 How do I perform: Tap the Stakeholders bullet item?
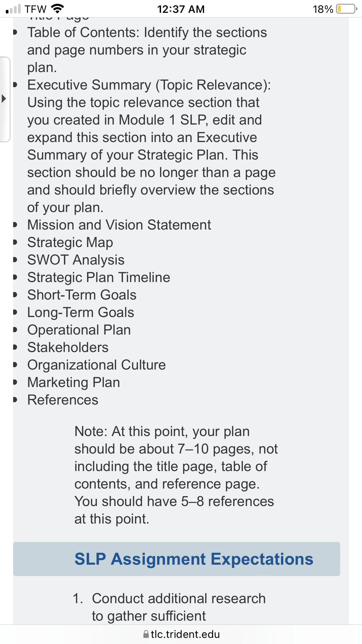pos(68,347)
